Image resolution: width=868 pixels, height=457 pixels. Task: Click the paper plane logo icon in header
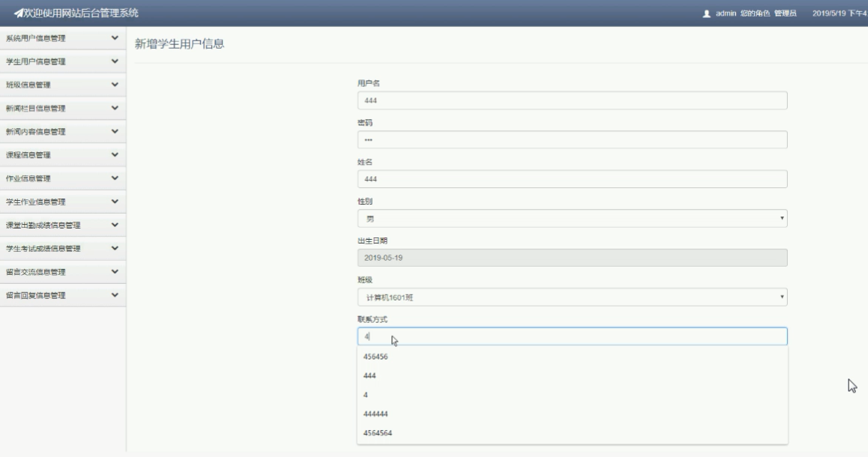[18, 13]
